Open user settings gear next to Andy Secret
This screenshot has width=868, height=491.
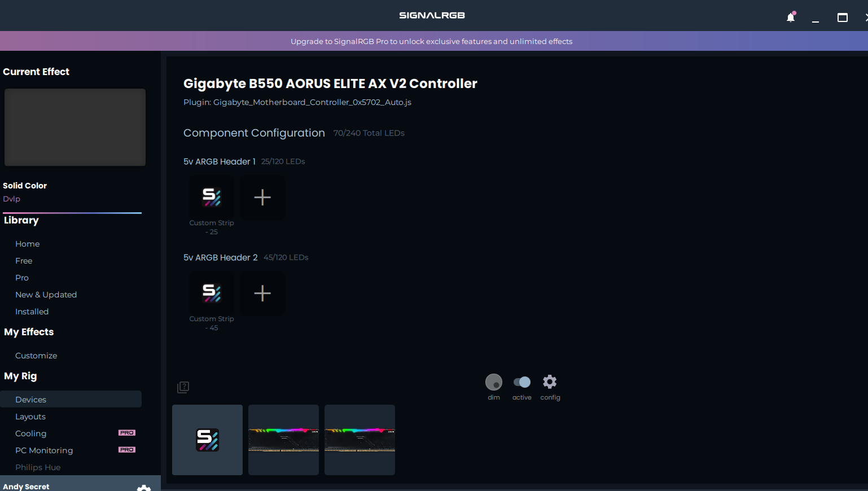144,487
